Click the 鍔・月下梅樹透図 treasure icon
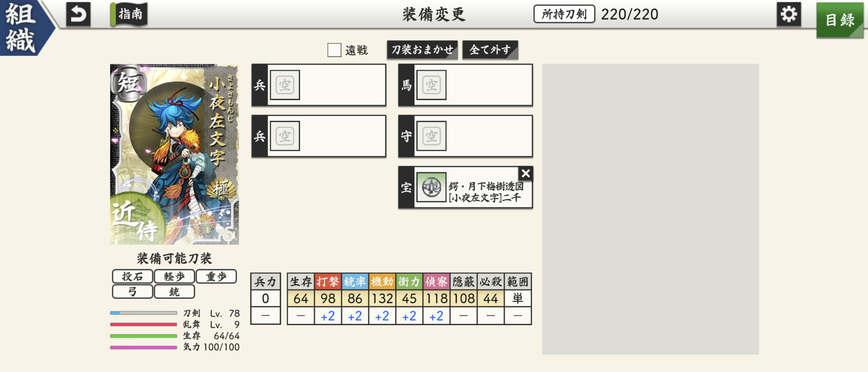Image resolution: width=868 pixels, height=372 pixels. pyautogui.click(x=431, y=187)
